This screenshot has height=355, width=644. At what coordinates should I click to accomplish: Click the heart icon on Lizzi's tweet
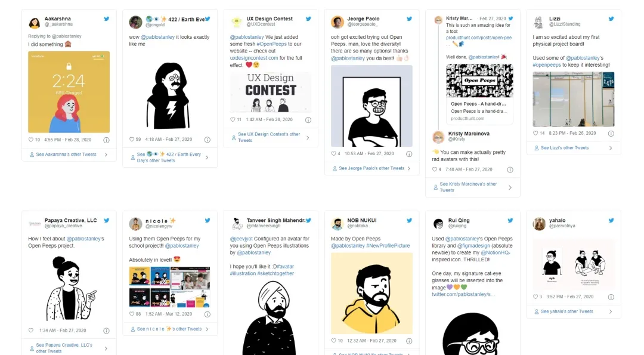(x=535, y=133)
